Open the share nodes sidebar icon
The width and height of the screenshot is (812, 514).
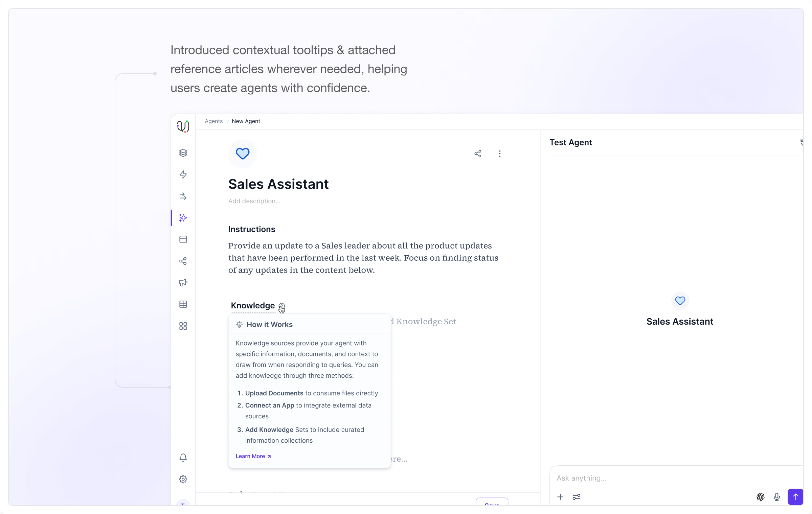[x=183, y=261]
